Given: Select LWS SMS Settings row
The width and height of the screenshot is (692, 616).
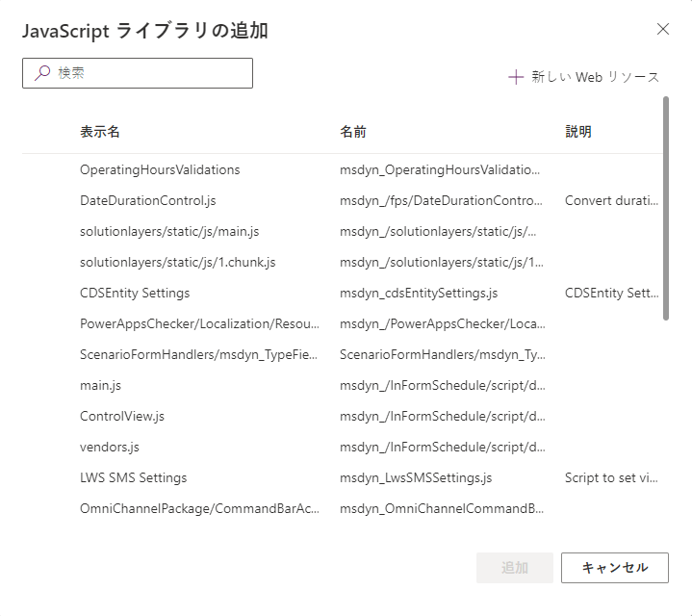Looking at the screenshot, I should pos(343,478).
